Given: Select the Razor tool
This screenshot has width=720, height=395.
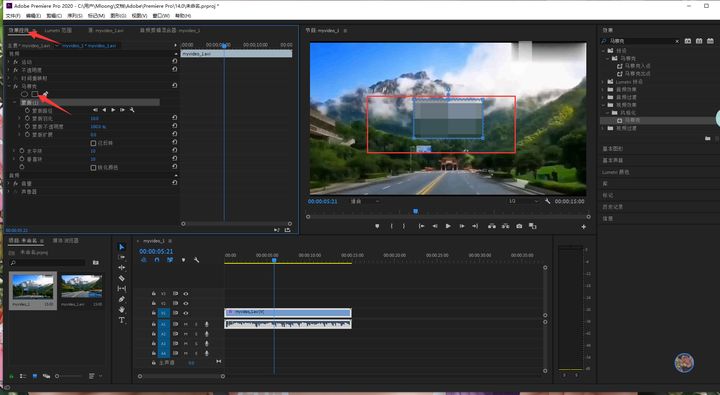Looking at the screenshot, I should click(x=122, y=278).
